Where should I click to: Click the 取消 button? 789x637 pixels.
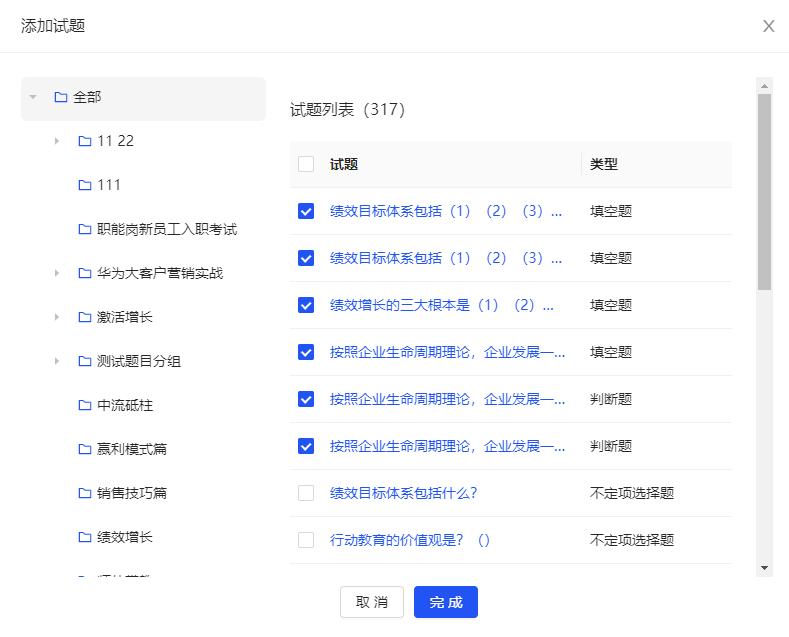(372, 602)
